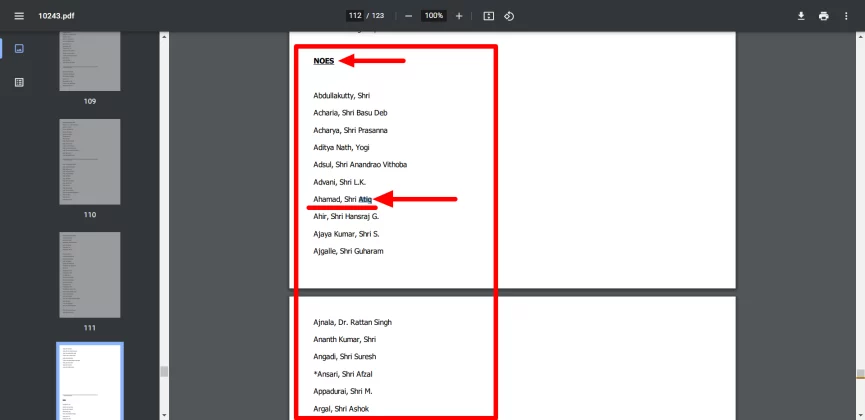
Task: Switch to the document outline view
Action: click(x=18, y=82)
